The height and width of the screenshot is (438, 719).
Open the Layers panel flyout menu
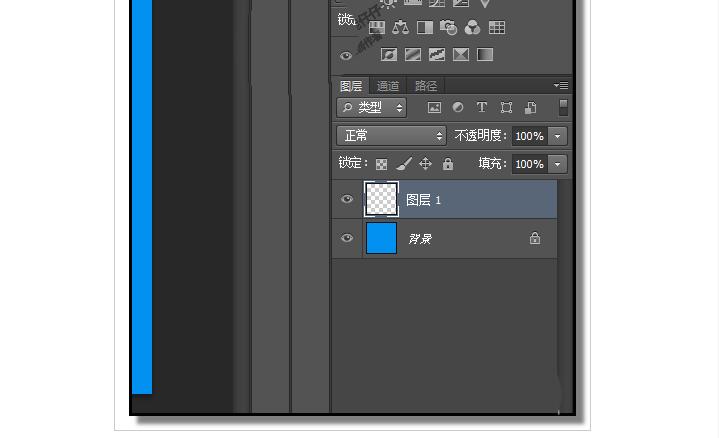pyautogui.click(x=561, y=85)
